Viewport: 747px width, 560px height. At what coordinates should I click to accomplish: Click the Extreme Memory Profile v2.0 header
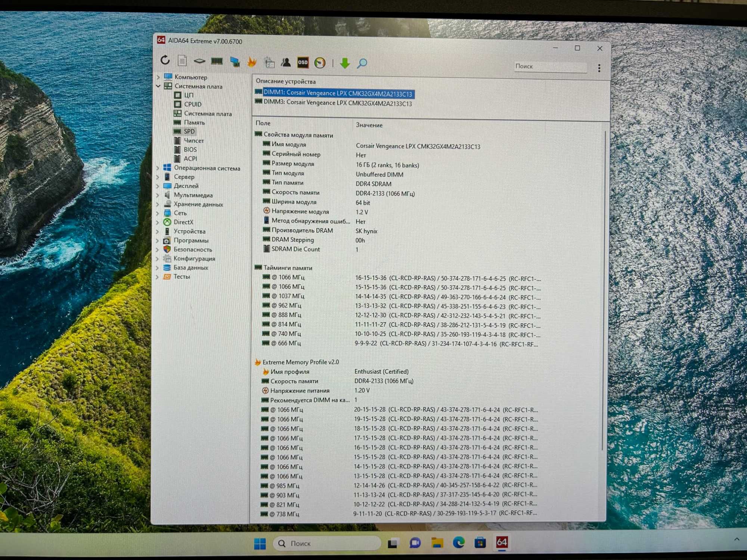pos(297,362)
